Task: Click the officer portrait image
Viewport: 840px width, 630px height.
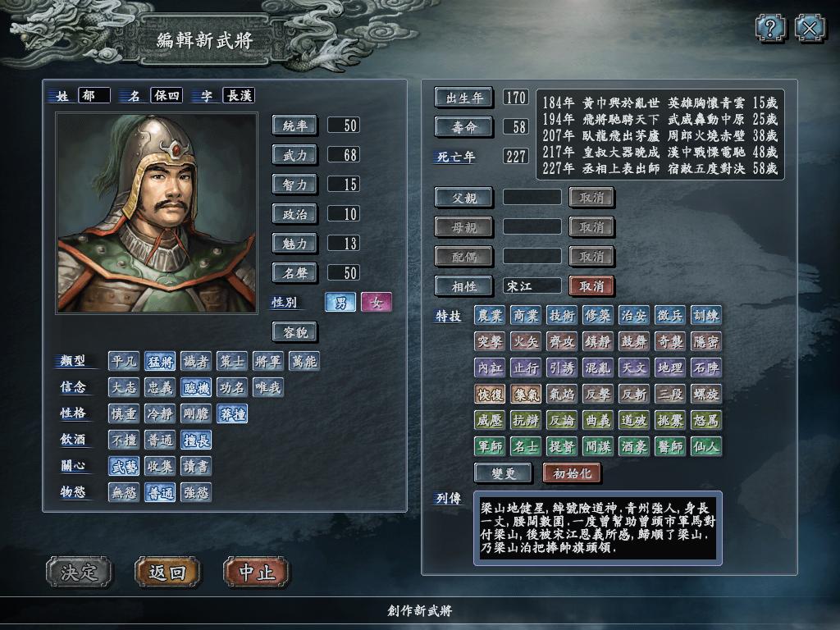Action: pos(157,212)
